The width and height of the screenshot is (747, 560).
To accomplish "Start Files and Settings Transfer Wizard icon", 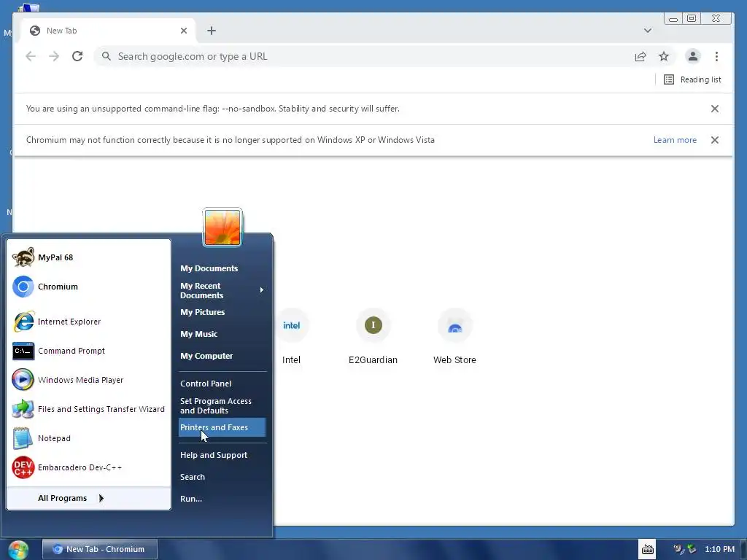I will pos(23,409).
